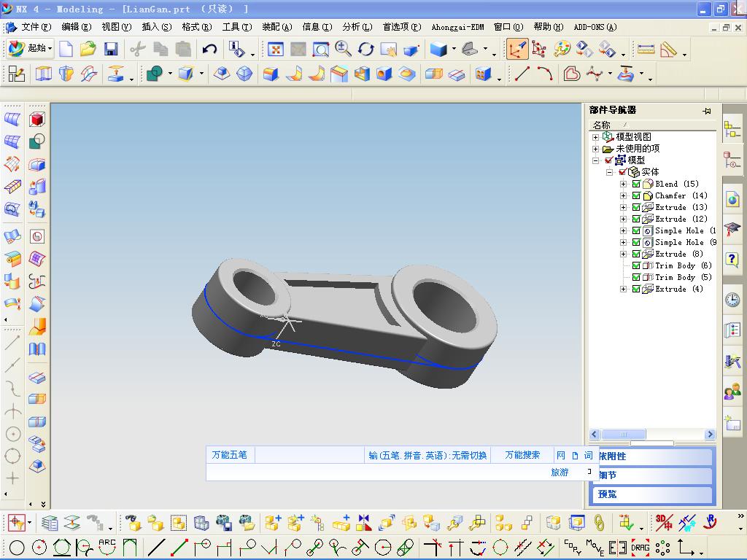747x560 pixels.
Task: Uncheck the Trim Body (5) feature checkbox
Action: [636, 278]
